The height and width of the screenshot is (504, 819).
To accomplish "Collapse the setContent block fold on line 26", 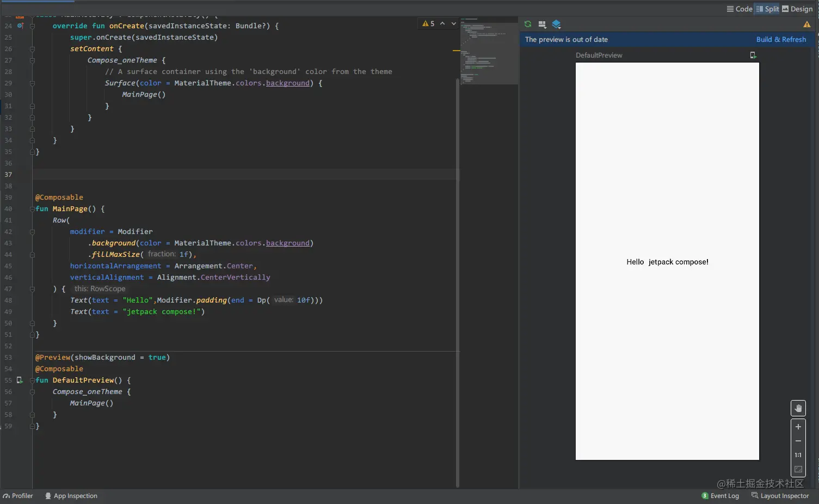I will click(32, 49).
